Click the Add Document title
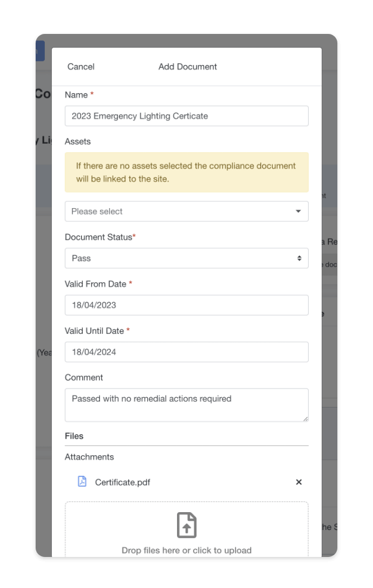373x588 pixels. (x=187, y=67)
